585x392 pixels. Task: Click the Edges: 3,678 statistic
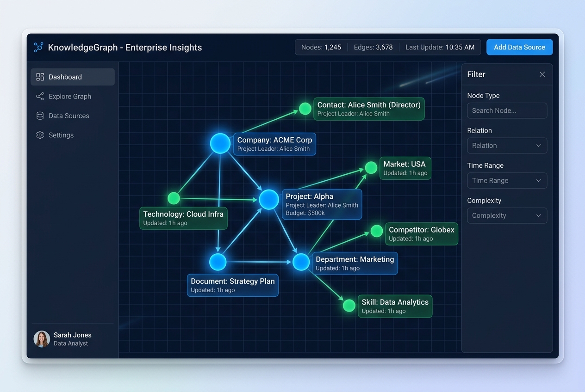pyautogui.click(x=373, y=47)
